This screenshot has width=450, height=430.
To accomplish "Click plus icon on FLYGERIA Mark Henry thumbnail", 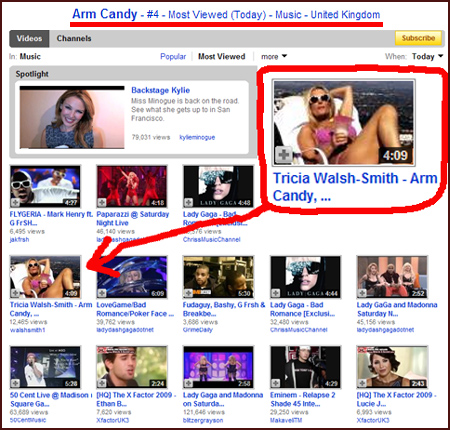I will pos(15,202).
